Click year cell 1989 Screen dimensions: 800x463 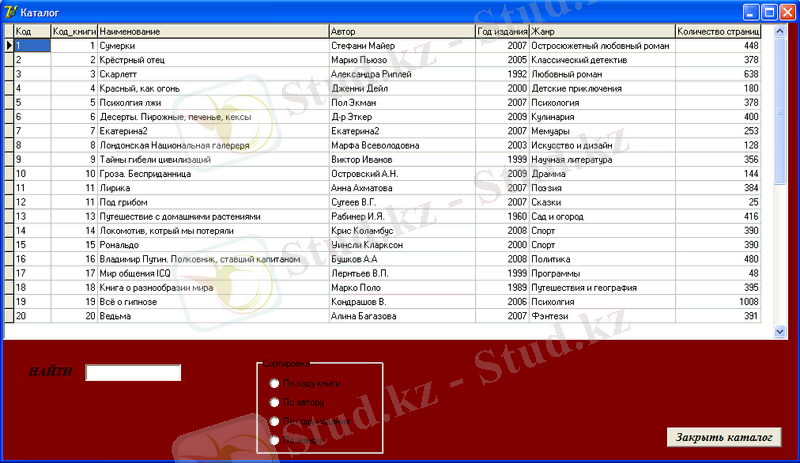coord(503,288)
